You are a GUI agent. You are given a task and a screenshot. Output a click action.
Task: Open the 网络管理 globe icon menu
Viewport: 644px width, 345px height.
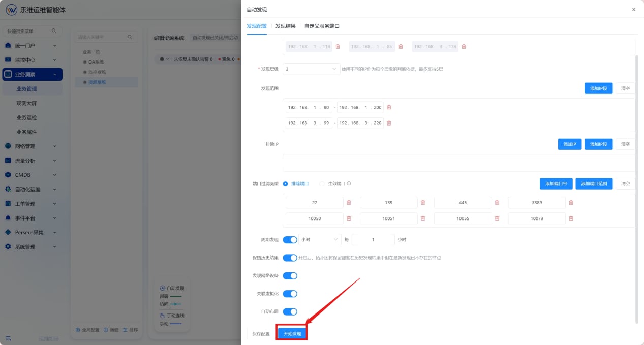click(8, 146)
